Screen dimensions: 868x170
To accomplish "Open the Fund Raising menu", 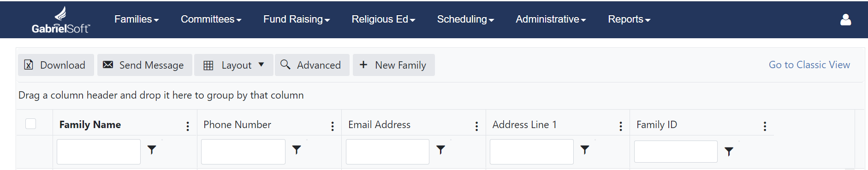I will (297, 19).
